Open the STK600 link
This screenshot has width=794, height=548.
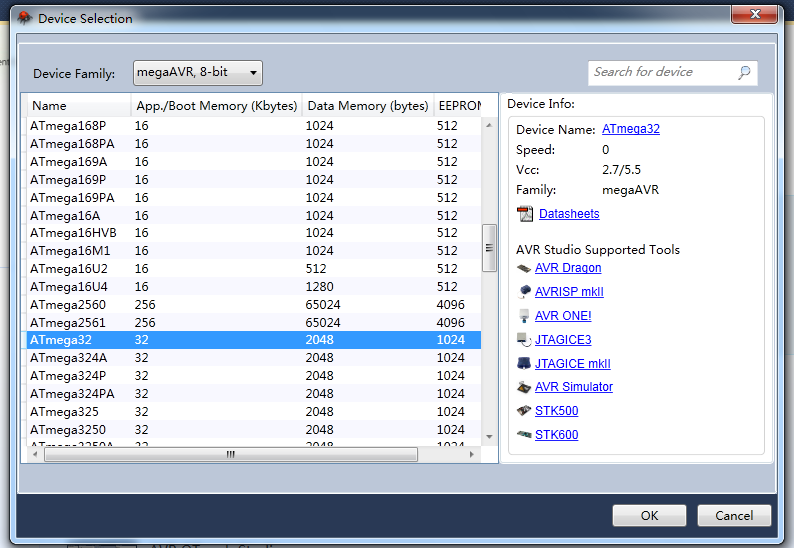[557, 435]
